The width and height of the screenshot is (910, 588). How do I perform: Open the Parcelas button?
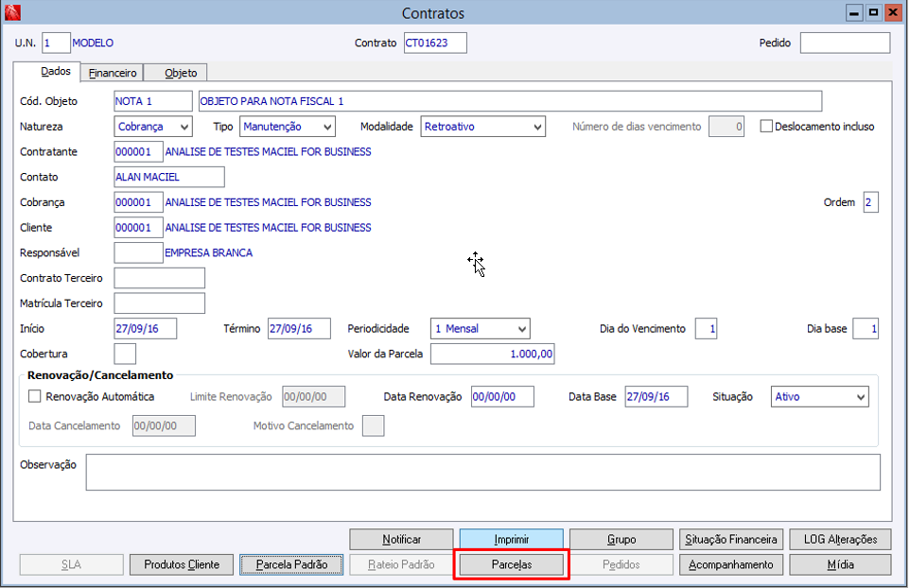512,564
